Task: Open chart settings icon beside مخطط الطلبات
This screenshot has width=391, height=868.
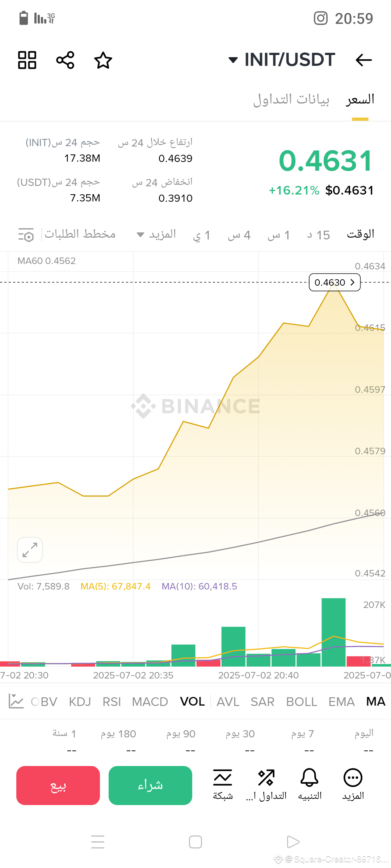Action: [x=26, y=235]
